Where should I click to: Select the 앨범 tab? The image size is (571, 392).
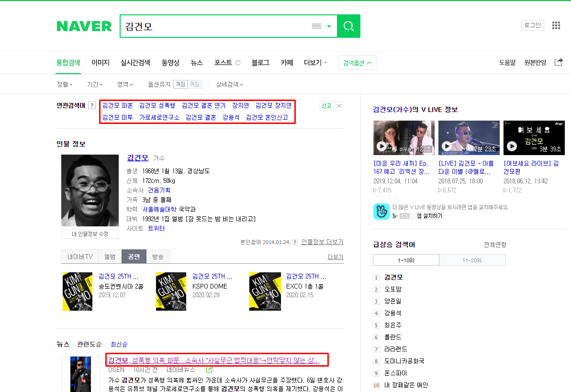(x=110, y=257)
